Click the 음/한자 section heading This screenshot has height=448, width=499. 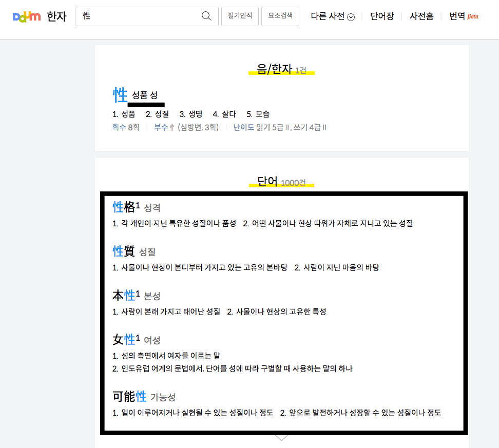tap(281, 69)
